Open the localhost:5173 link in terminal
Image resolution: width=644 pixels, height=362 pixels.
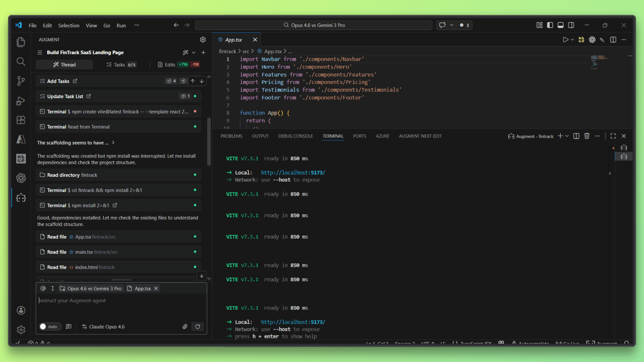click(293, 173)
